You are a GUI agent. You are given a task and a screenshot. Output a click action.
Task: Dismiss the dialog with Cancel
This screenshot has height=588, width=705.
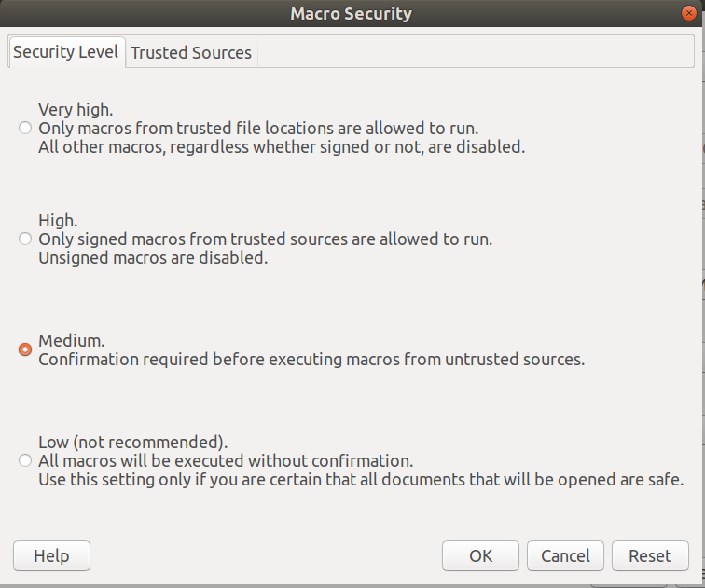point(566,556)
